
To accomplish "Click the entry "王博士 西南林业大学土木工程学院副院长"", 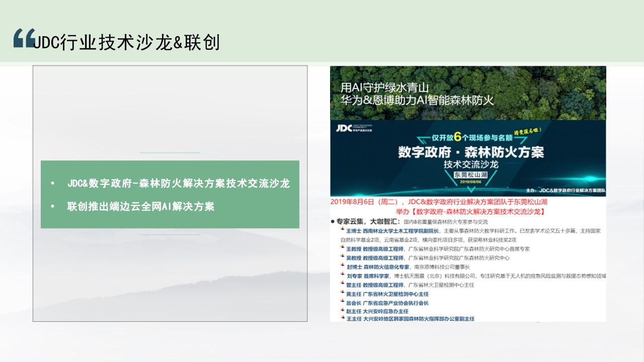I will [x=393, y=231].
